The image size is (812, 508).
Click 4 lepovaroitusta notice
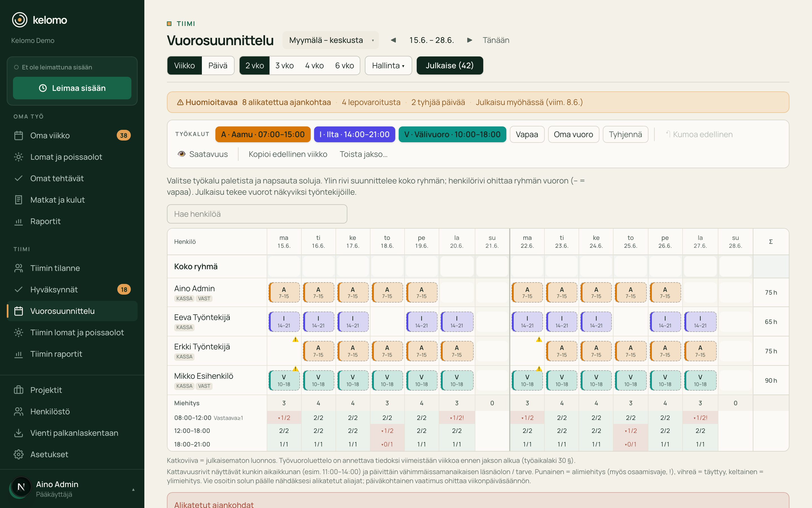pos(371,102)
